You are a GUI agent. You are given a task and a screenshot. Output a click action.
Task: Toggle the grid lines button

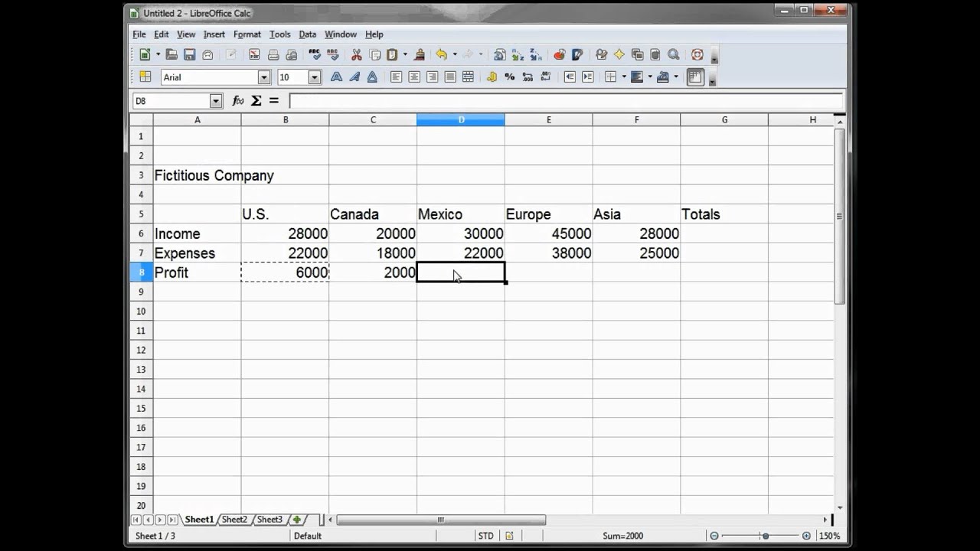coord(695,77)
